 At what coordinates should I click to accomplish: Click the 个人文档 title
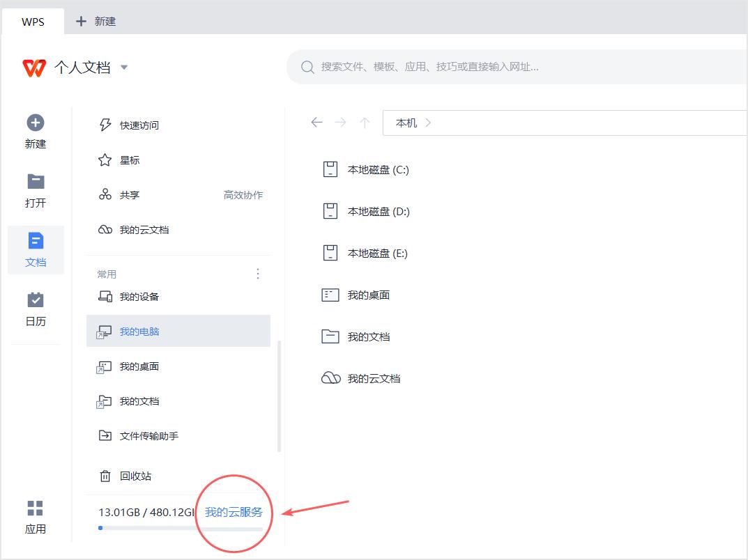tap(82, 67)
